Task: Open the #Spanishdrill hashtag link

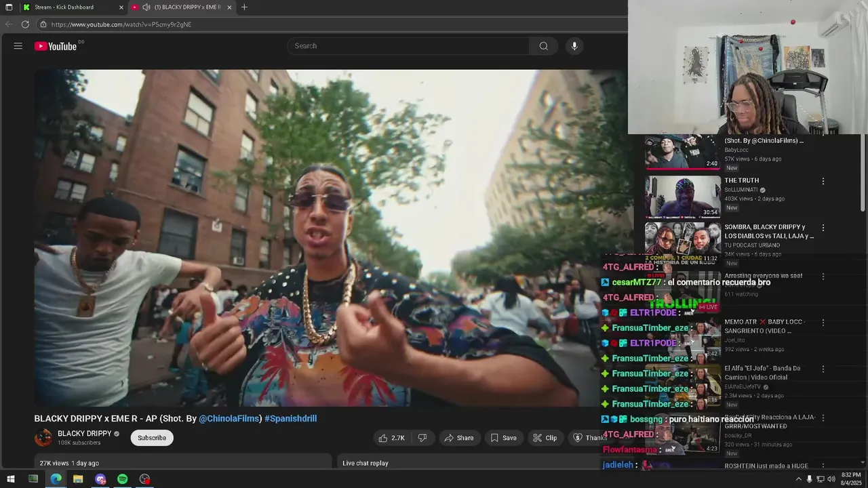Action: (290, 419)
